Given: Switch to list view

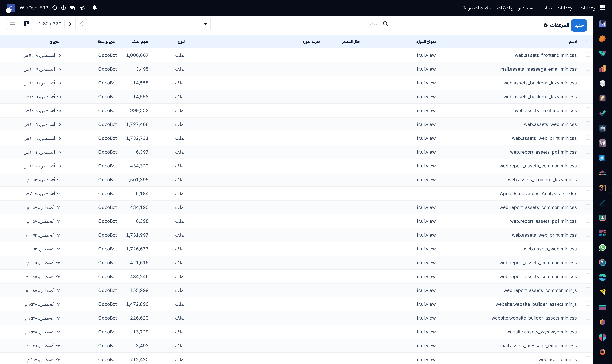Looking at the screenshot, I should [13, 24].
